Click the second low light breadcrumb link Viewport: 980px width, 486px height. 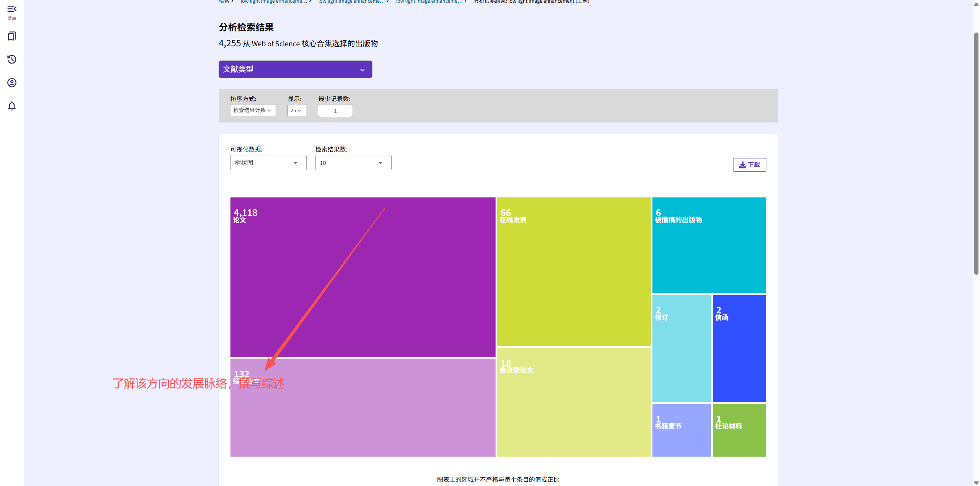coord(351,2)
